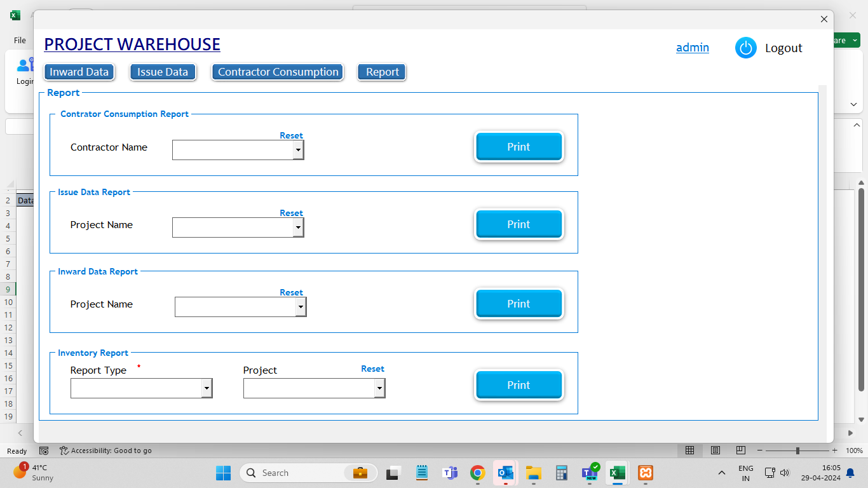Click the admin user link
This screenshot has width=868, height=488.
692,48
